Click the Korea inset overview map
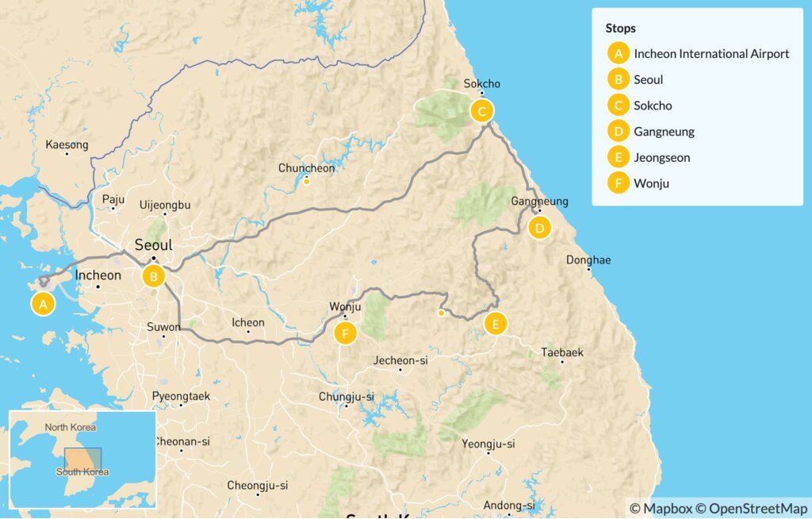This screenshot has height=519, width=812. (82, 459)
